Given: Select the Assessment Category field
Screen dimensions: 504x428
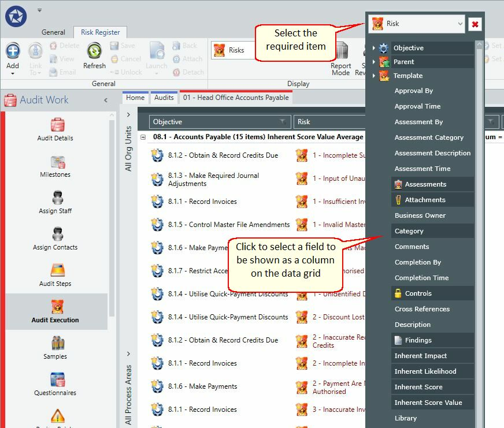Looking at the screenshot, I should pyautogui.click(x=433, y=137).
